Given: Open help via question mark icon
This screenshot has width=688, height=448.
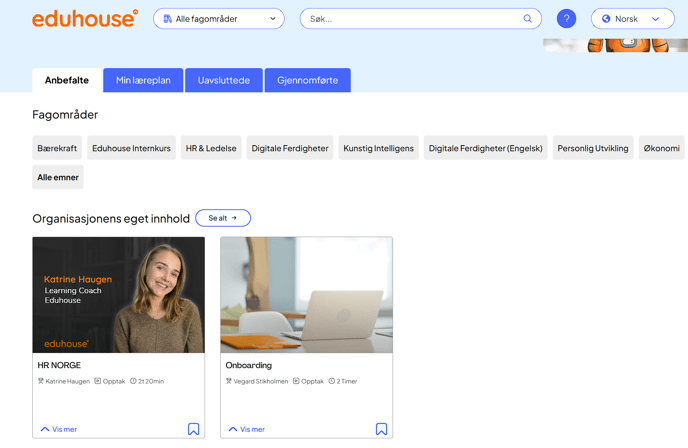Looking at the screenshot, I should [566, 19].
